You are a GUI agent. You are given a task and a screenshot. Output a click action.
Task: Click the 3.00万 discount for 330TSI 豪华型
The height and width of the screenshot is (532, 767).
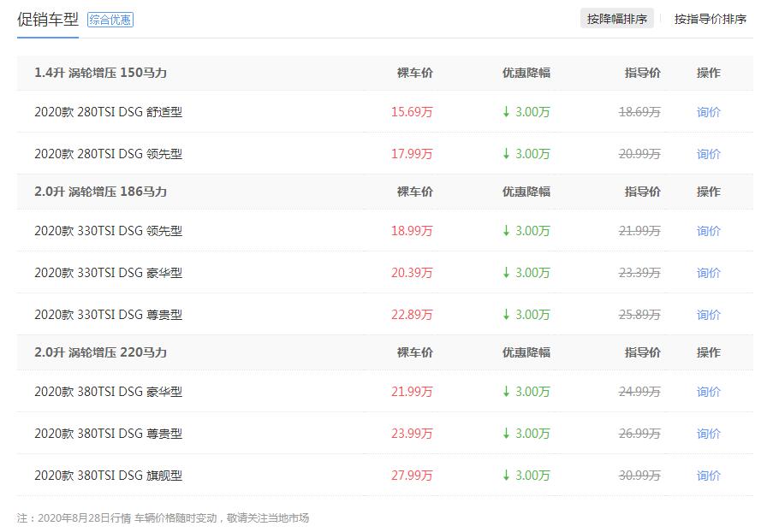click(x=526, y=273)
